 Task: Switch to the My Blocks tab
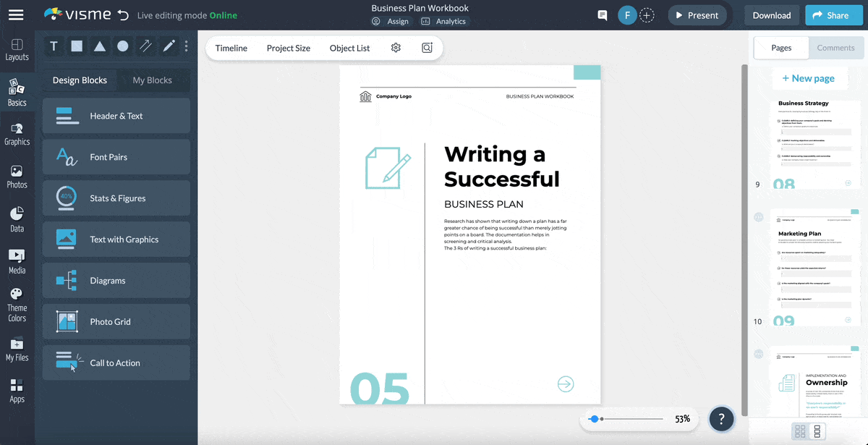pyautogui.click(x=153, y=80)
